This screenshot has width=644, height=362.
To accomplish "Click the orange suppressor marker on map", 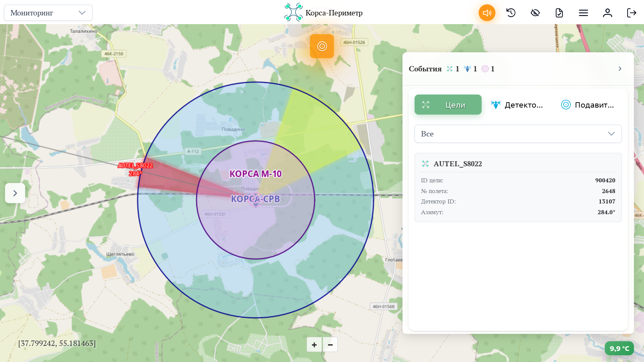I will point(322,46).
